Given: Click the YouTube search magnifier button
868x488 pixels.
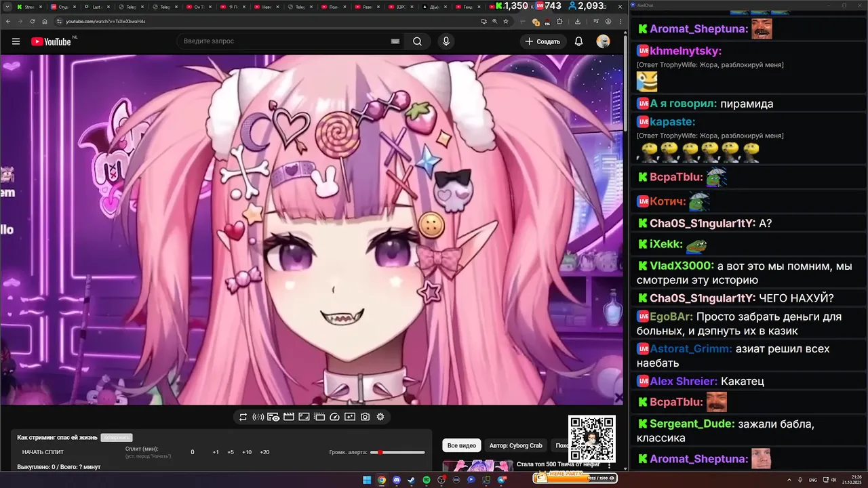Looking at the screenshot, I should pyautogui.click(x=417, y=41).
